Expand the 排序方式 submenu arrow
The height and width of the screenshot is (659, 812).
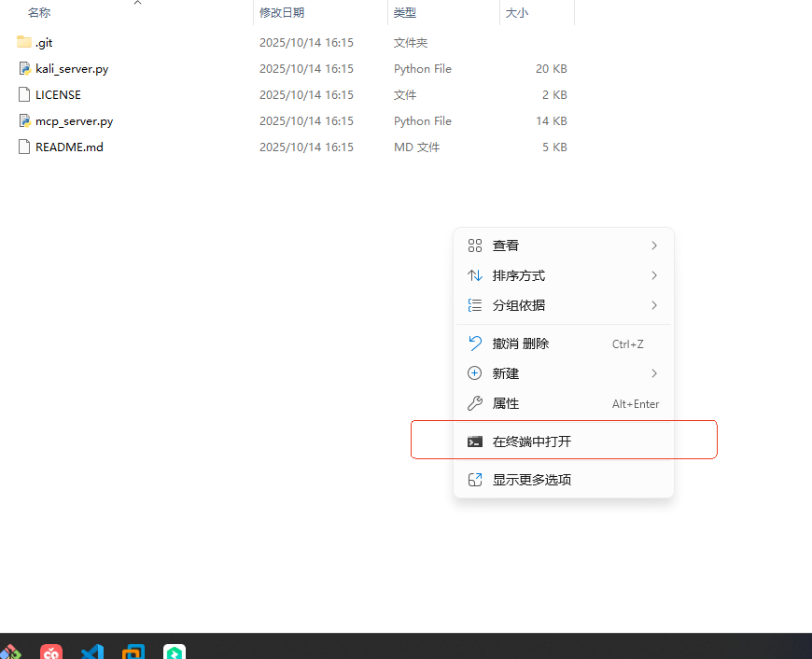click(654, 275)
